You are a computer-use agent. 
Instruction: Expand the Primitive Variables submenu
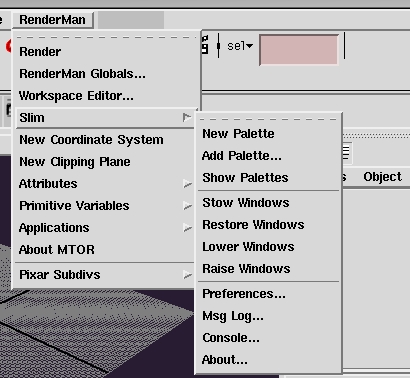(105, 206)
